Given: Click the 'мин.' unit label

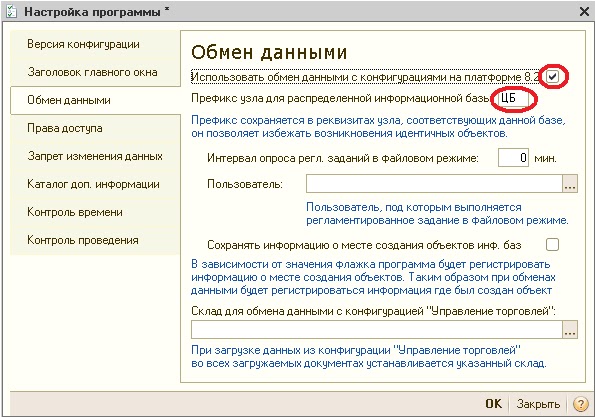Looking at the screenshot, I should [x=545, y=158].
